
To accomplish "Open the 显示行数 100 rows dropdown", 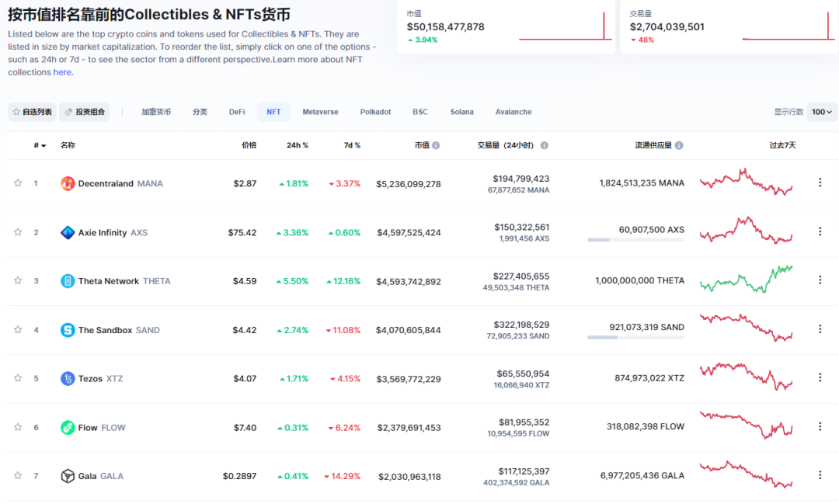I will pyautogui.click(x=822, y=112).
